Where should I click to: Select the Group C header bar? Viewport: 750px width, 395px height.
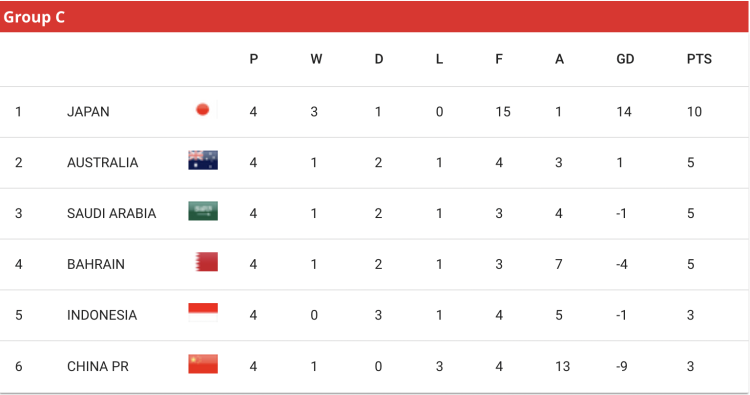[374, 17]
